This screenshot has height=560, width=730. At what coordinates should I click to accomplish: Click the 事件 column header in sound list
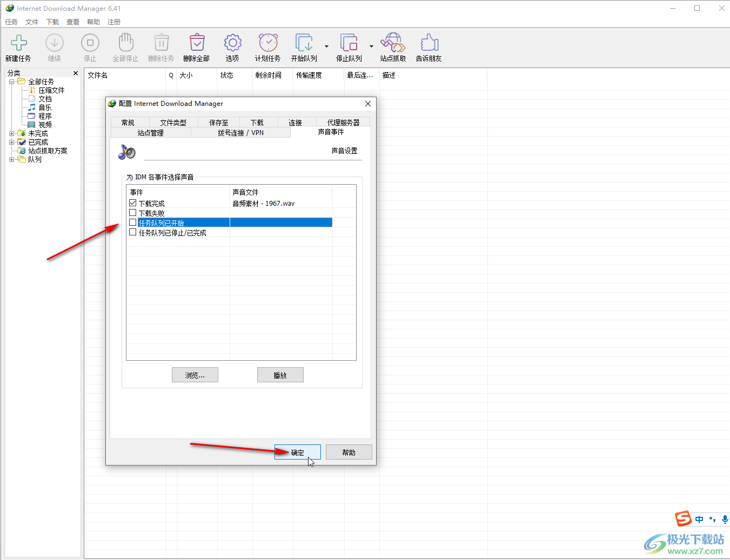point(178,192)
